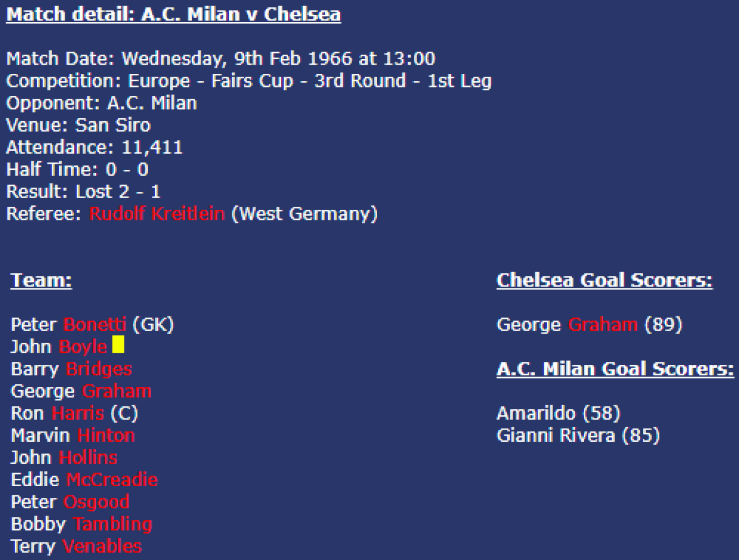This screenshot has width=739, height=560.
Task: Select the Hinton player link
Action: coord(106,436)
